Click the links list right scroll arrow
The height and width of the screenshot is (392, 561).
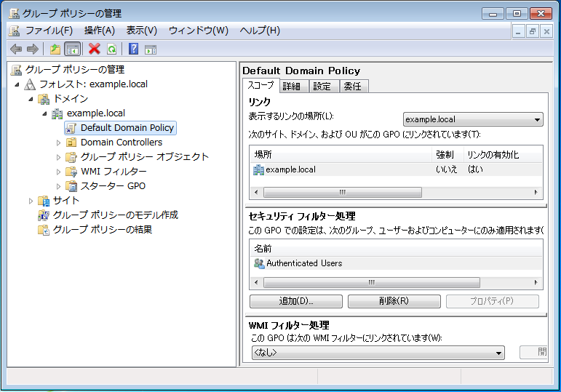click(x=536, y=193)
